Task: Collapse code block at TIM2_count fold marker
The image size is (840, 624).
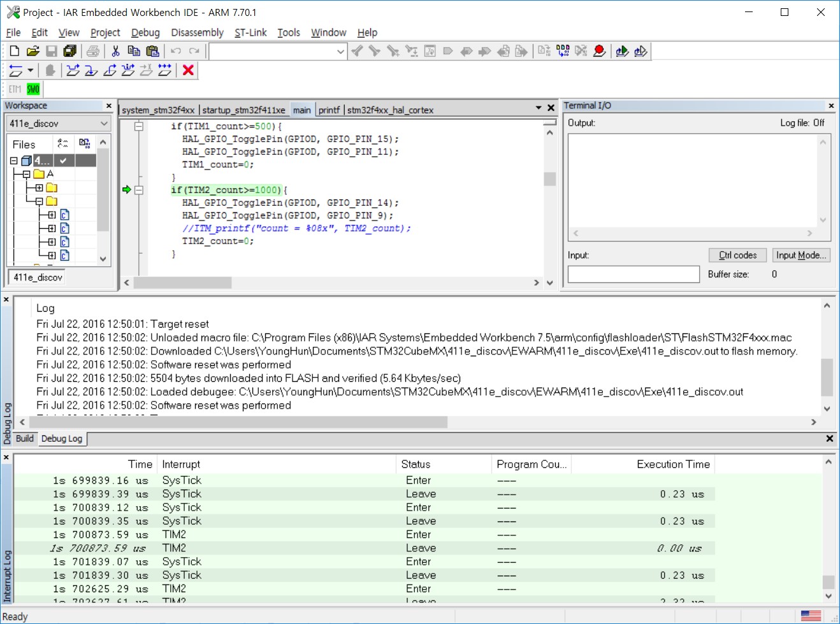Action: pos(139,190)
